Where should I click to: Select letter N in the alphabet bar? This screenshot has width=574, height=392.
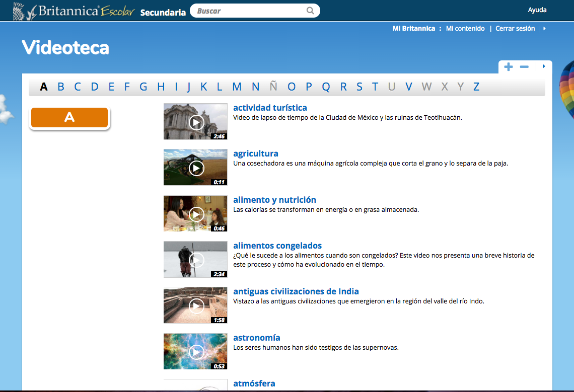pyautogui.click(x=255, y=87)
